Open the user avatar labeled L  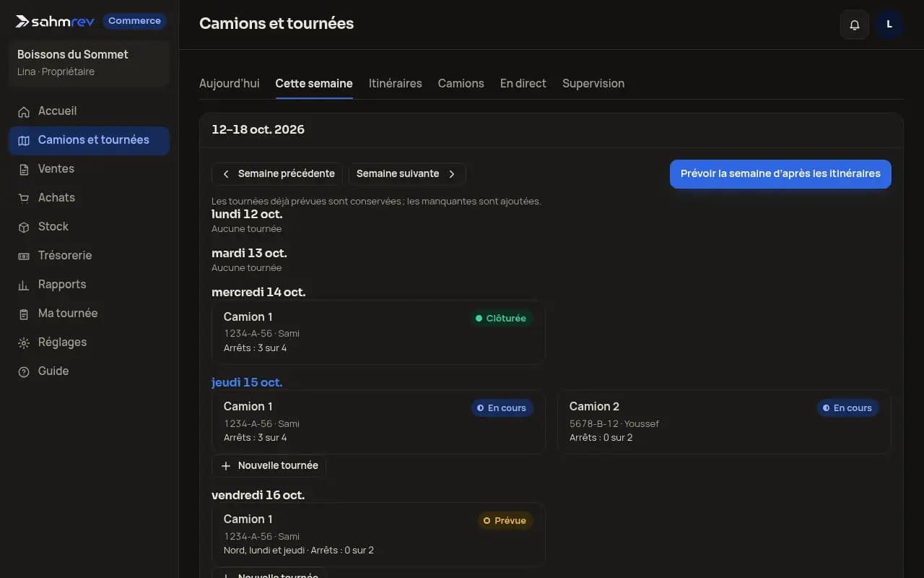[x=889, y=25]
